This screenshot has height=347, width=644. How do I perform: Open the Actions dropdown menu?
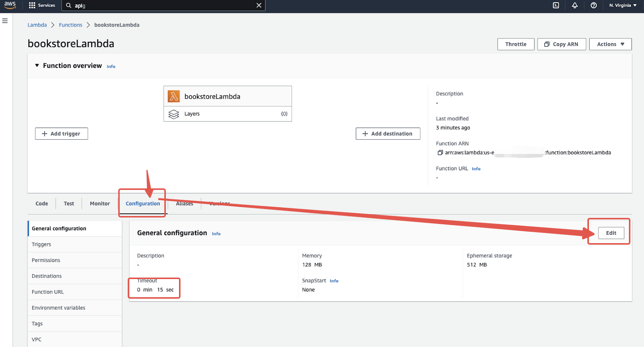point(610,44)
